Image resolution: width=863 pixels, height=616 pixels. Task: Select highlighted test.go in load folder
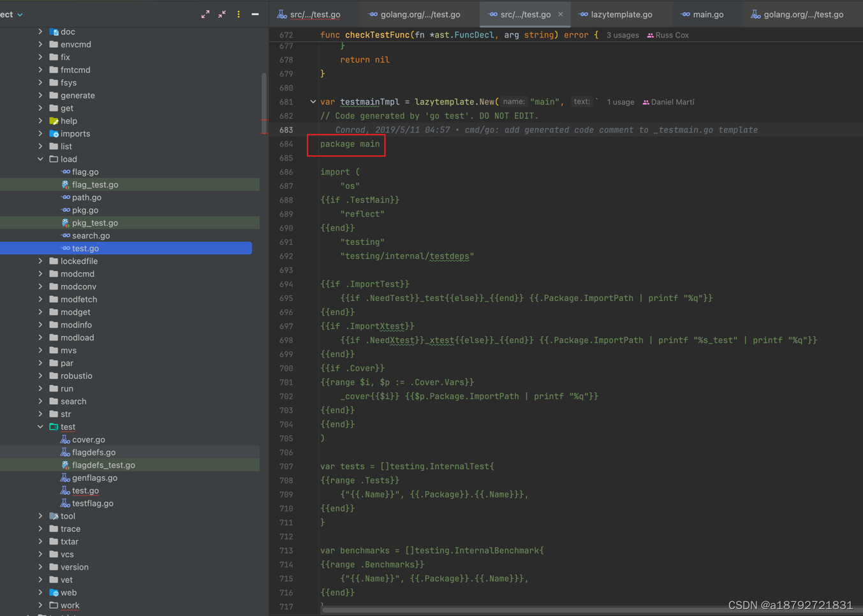126,248
